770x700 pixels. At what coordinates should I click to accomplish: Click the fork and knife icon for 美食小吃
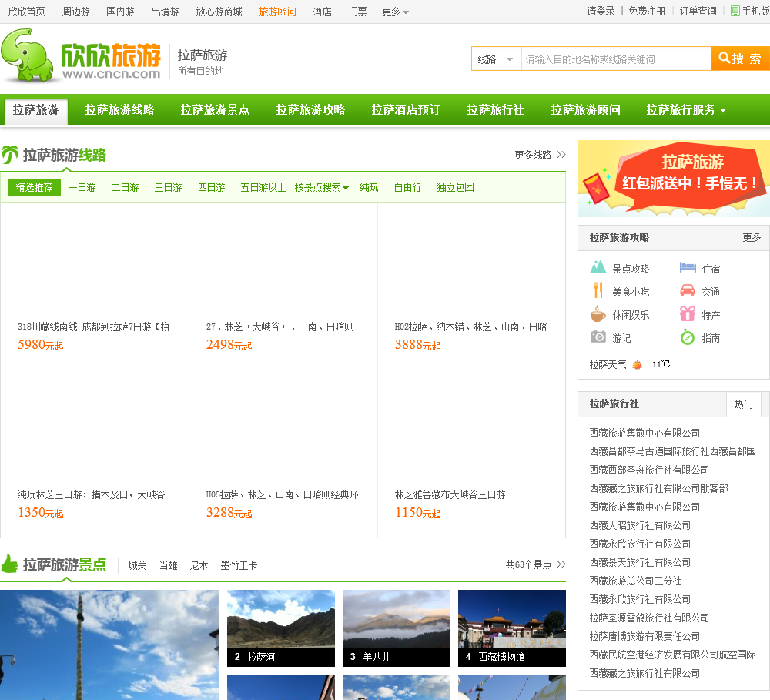598,290
